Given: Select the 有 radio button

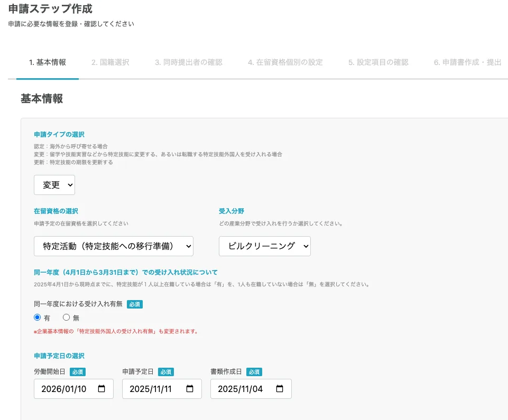Looking at the screenshot, I should (x=36, y=318).
